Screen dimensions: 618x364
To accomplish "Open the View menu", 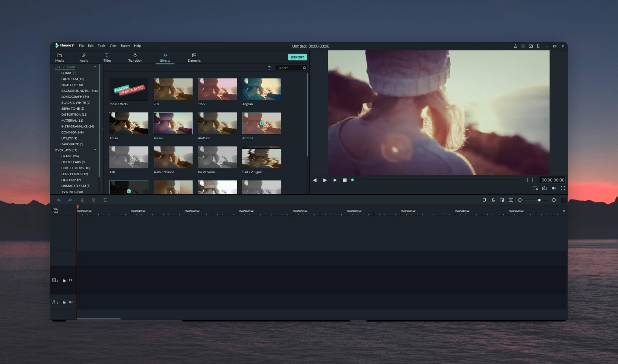I will point(113,46).
